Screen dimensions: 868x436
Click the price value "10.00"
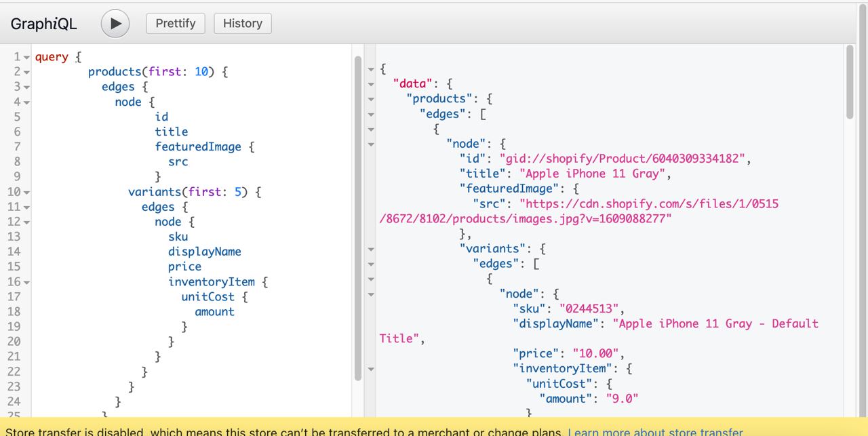pos(596,353)
